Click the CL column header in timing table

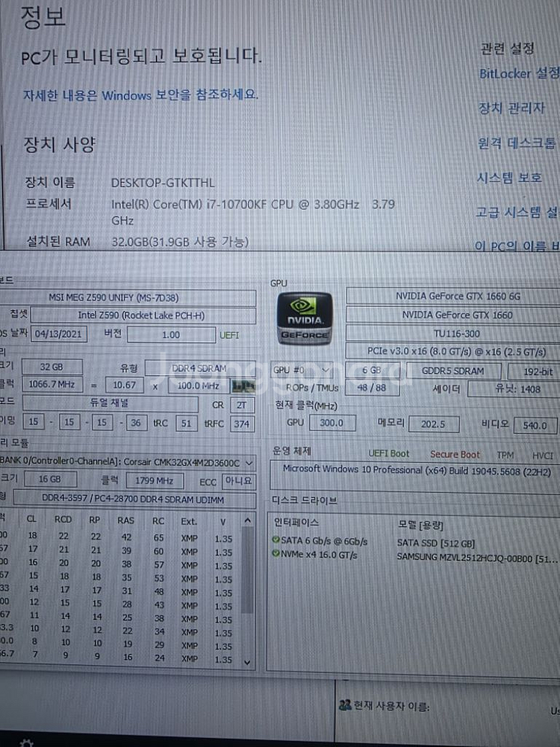coord(31,519)
